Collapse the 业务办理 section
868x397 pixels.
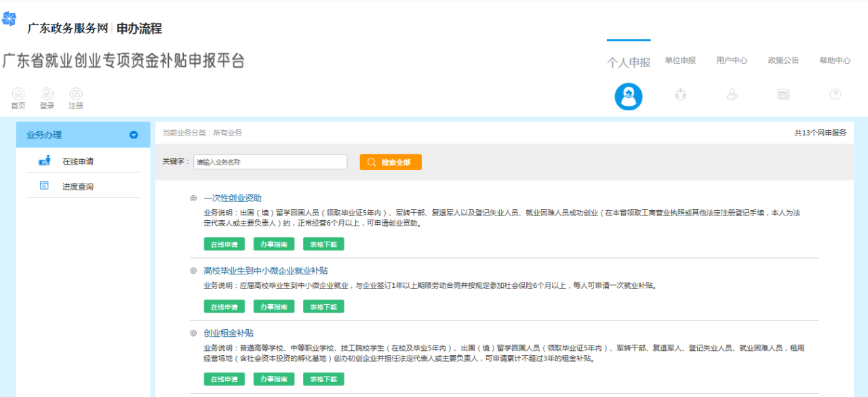pos(133,134)
